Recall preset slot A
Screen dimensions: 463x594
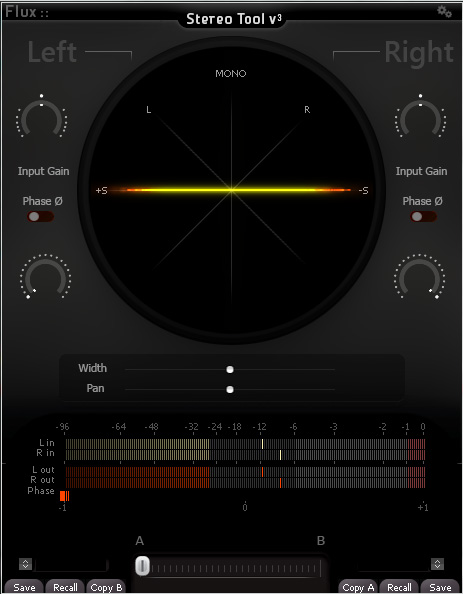pyautogui.click(x=65, y=587)
